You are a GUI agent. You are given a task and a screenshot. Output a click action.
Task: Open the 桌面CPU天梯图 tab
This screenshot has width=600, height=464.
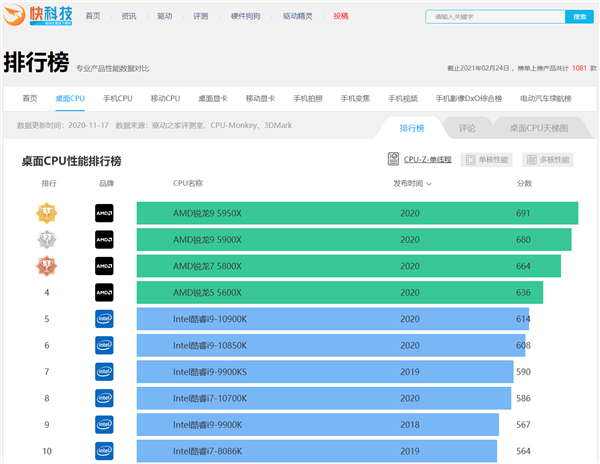538,129
